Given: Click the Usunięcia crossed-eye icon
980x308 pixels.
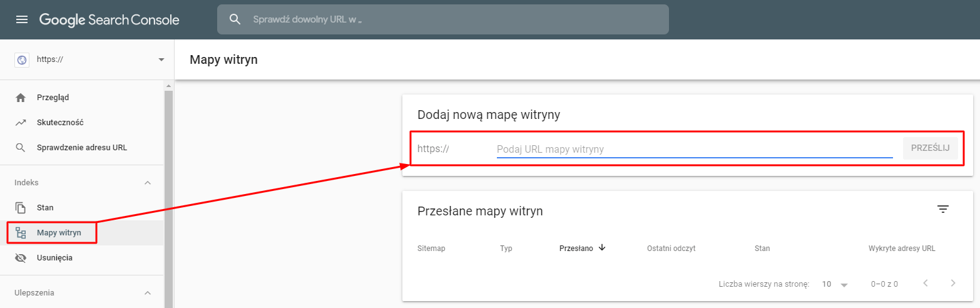Looking at the screenshot, I should (x=21, y=258).
